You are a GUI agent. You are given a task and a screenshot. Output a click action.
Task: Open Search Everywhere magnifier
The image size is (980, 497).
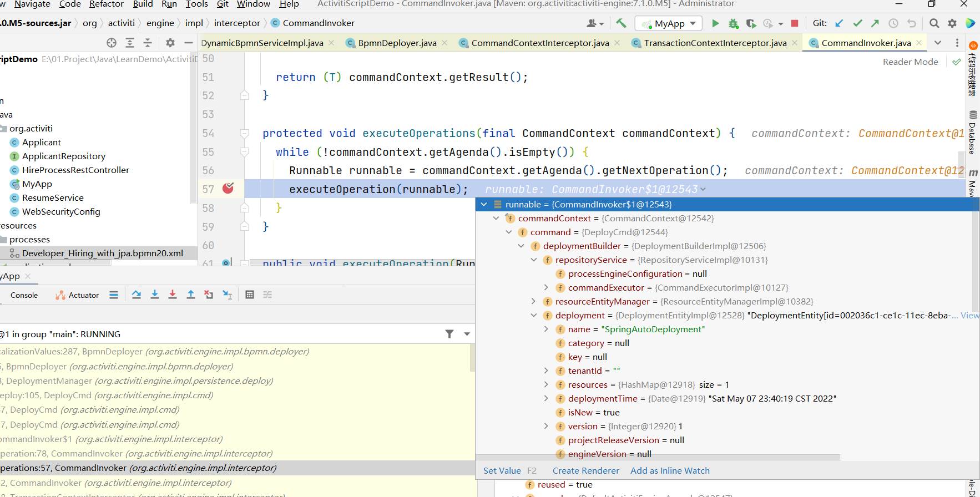pos(934,23)
